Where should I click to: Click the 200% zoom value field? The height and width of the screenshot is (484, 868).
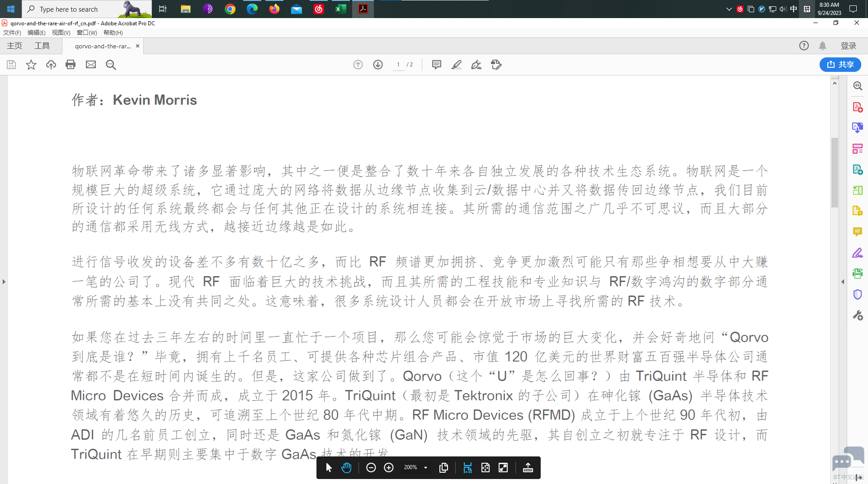click(x=410, y=468)
